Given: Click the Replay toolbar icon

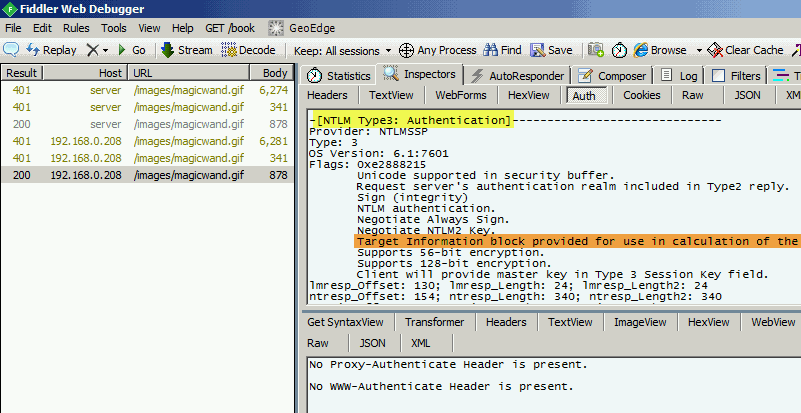Looking at the screenshot, I should (x=11, y=49).
